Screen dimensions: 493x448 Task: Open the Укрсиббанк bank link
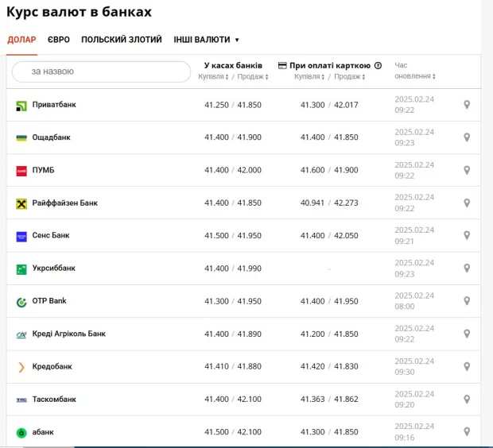tap(53, 268)
